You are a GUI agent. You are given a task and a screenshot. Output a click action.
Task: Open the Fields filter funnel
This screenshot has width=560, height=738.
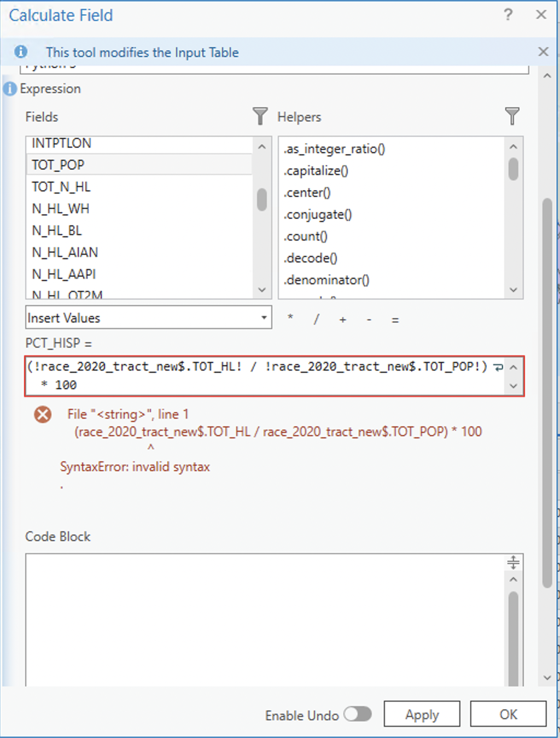tap(260, 116)
